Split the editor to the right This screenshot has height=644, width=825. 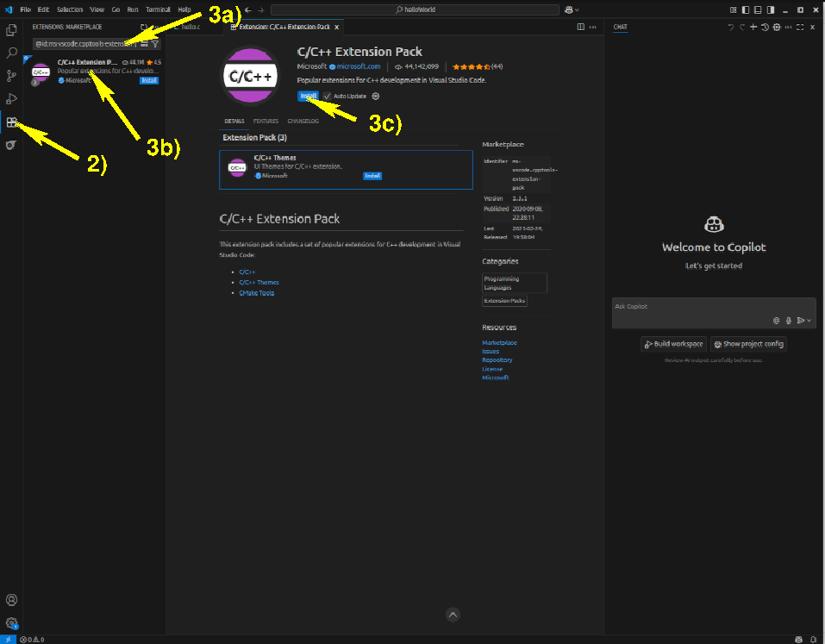(x=581, y=27)
